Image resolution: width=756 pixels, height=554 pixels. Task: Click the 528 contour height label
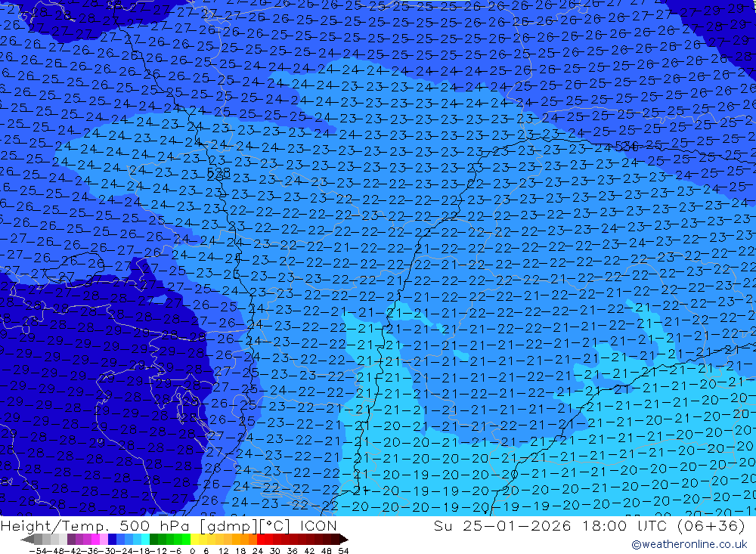coord(218,172)
